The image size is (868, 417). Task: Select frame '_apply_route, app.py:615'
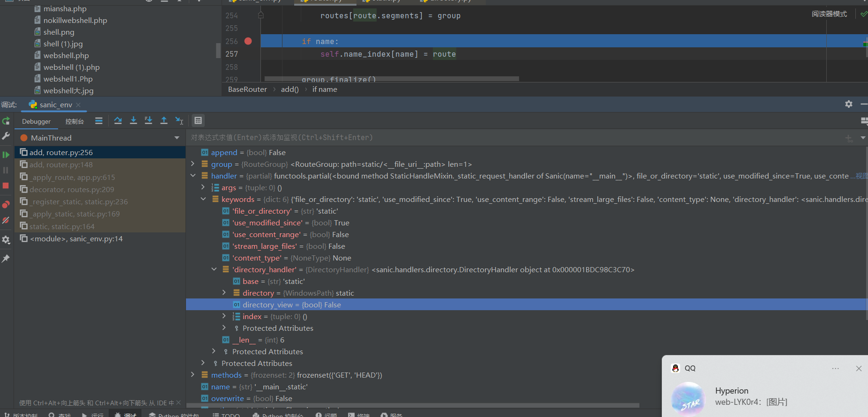100,177
